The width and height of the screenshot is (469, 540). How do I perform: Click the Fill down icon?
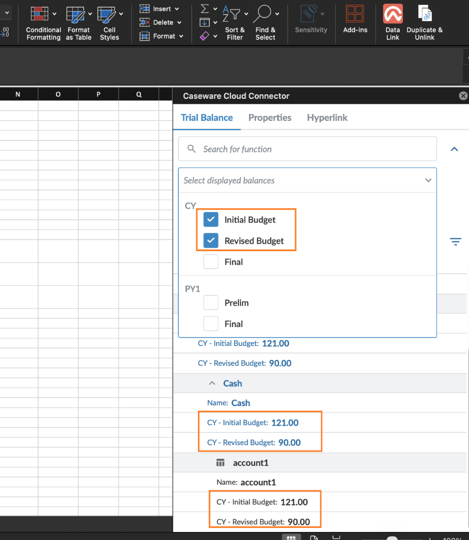point(205,22)
